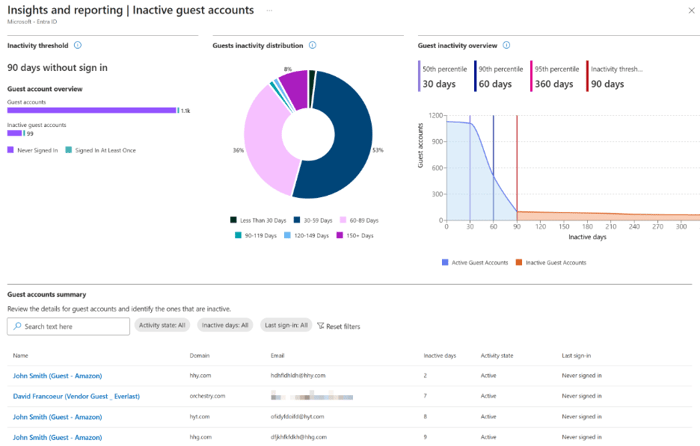Viewport: 700px width, 446px height.
Task: Toggle the 150+ Days legend swatch
Action: tap(340, 235)
